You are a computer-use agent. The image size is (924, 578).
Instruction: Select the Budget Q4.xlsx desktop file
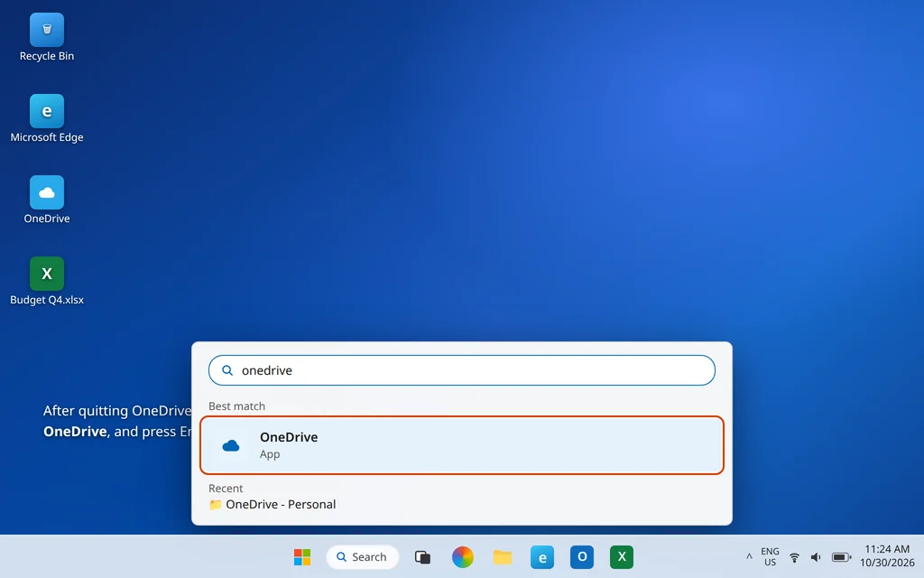pyautogui.click(x=47, y=282)
